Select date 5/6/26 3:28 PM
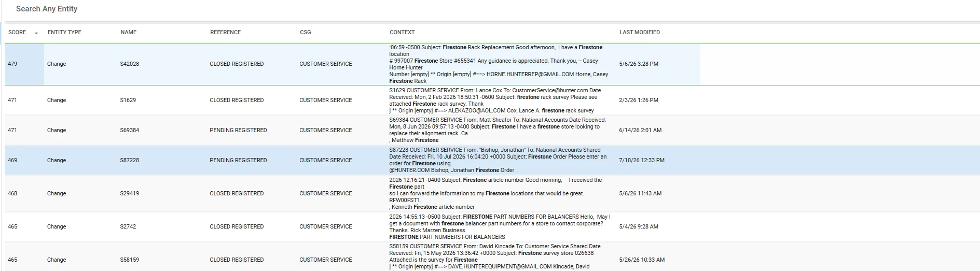This screenshot has width=980, height=271. tap(639, 64)
